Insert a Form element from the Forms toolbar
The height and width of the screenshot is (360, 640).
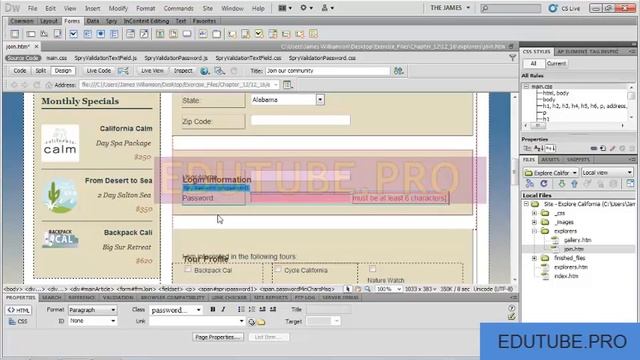15,34
